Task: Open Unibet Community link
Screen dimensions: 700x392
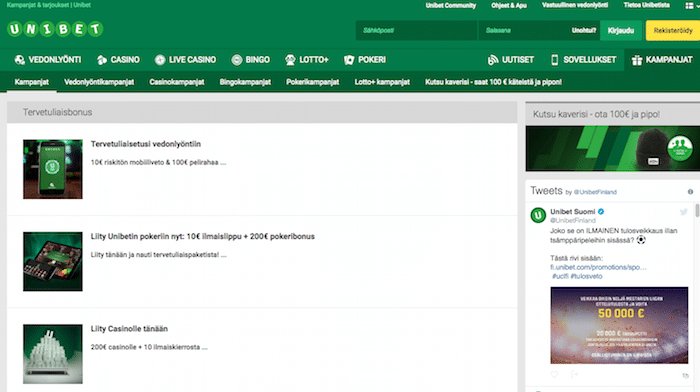Action: click(451, 5)
